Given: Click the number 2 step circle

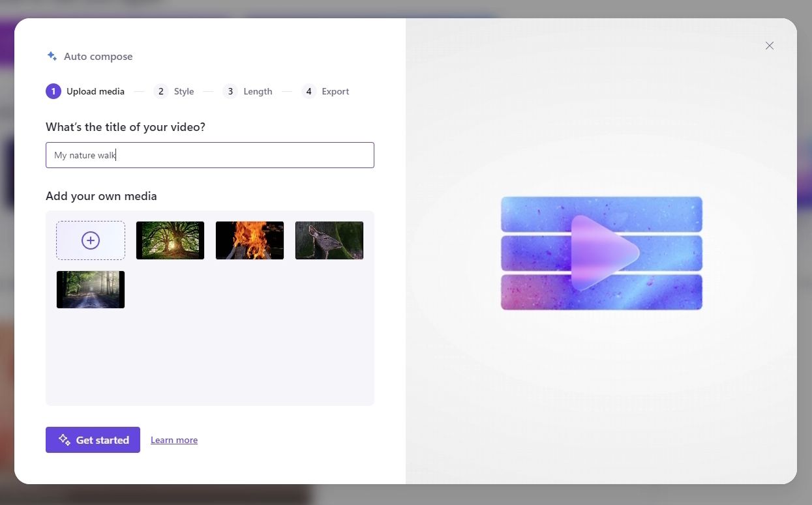Looking at the screenshot, I should click(160, 91).
